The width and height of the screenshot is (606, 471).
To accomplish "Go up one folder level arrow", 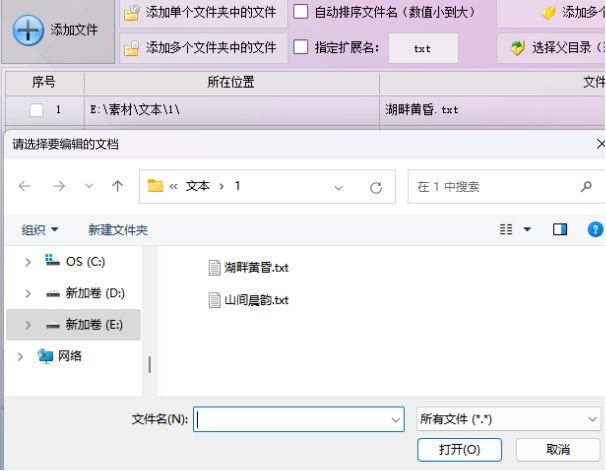I will tap(118, 186).
